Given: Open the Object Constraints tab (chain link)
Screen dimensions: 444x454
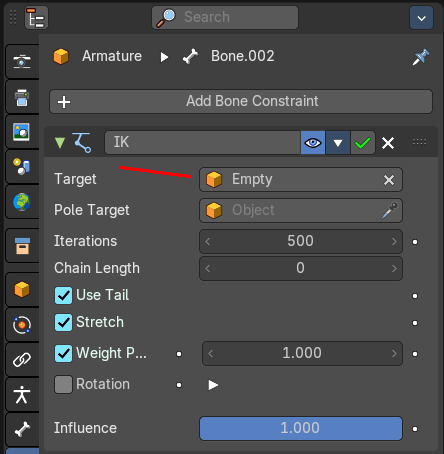Looking at the screenshot, I should point(22,360).
